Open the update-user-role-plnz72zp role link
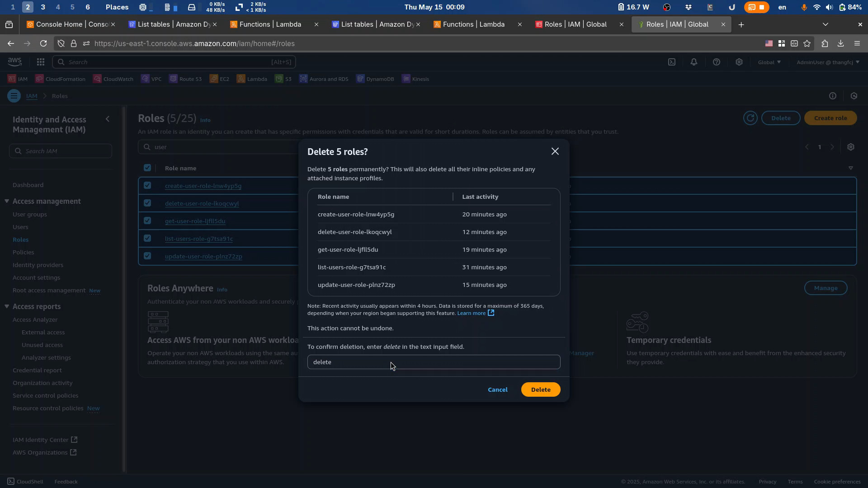 [x=203, y=256]
